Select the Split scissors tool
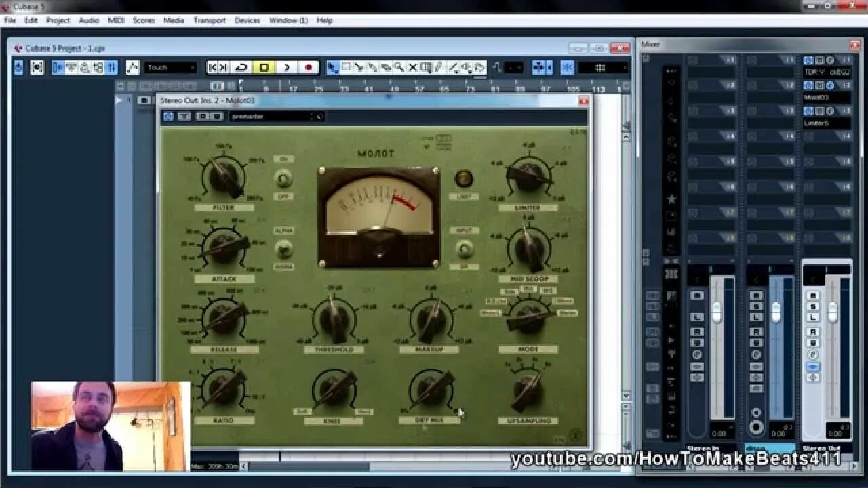 pos(359,67)
